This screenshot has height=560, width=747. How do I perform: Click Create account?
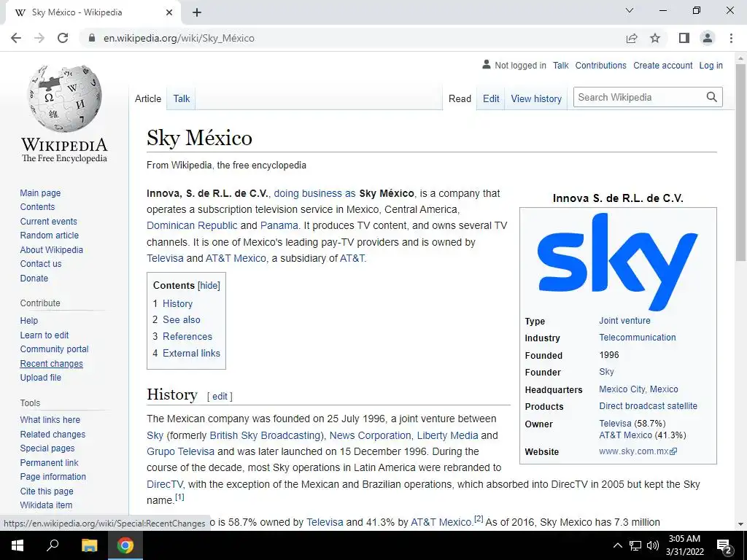[662, 65]
